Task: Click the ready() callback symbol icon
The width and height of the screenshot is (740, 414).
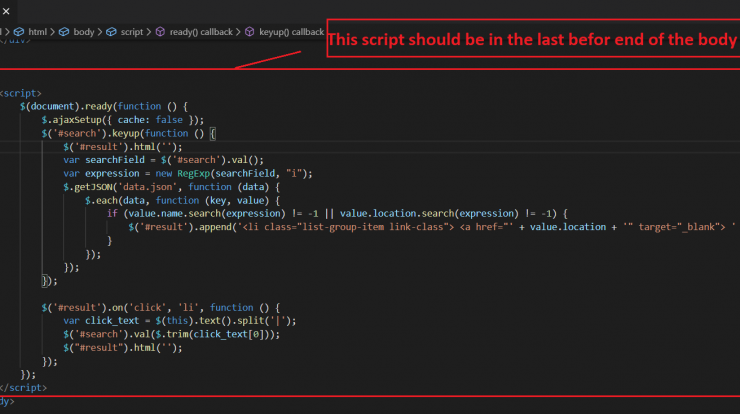Action: (x=160, y=32)
